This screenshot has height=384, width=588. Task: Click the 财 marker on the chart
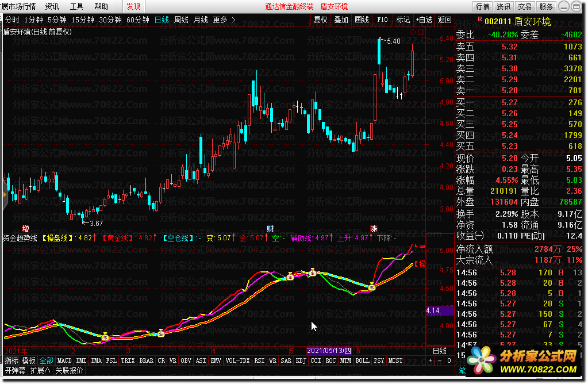point(270,228)
